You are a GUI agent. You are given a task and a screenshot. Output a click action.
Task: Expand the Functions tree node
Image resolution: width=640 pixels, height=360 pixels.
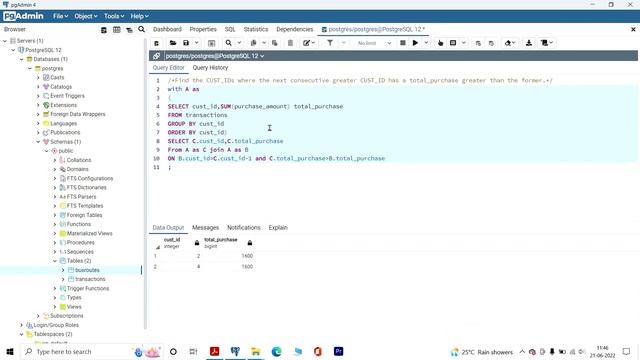tap(55, 224)
